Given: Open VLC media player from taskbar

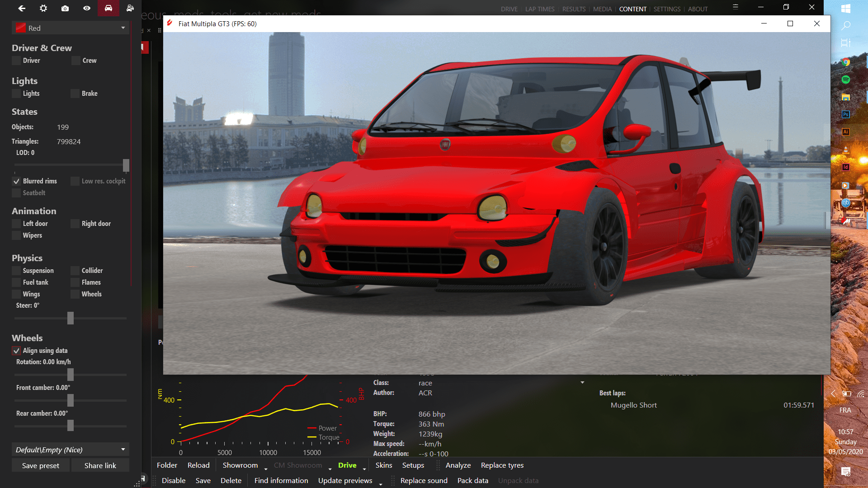Looking at the screenshot, I should (846, 150).
